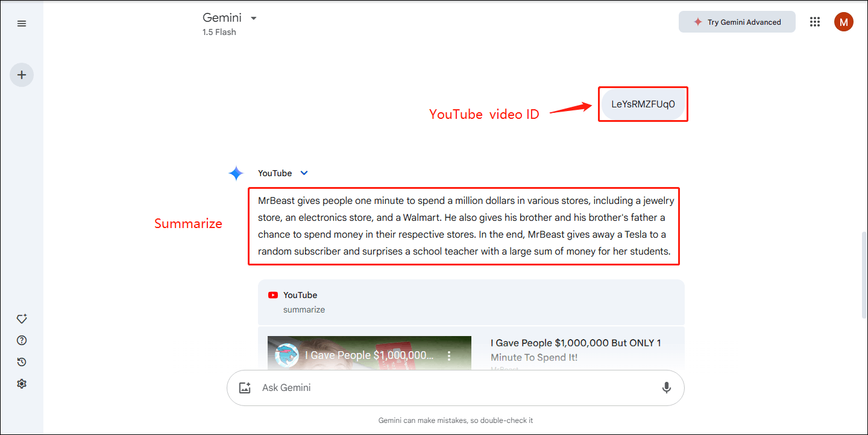
Task: Click the MrBeast channel avatar on video
Action: point(287,355)
